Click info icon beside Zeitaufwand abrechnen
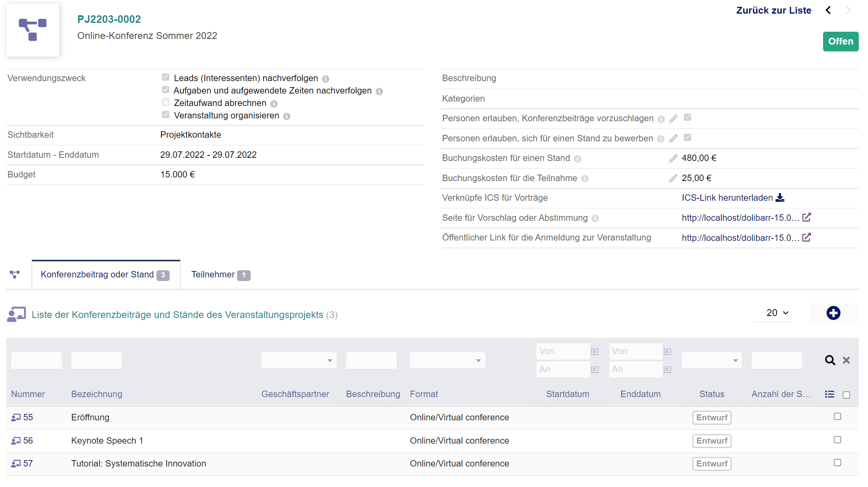 (274, 104)
